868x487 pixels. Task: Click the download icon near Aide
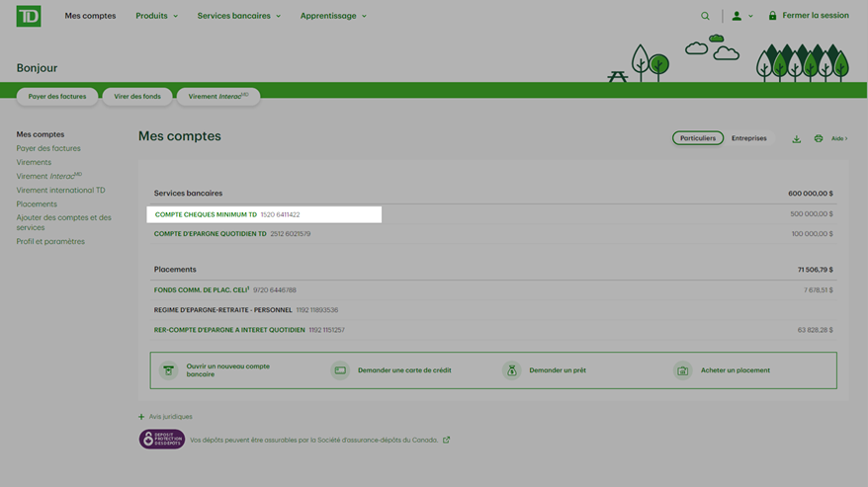[x=796, y=139]
